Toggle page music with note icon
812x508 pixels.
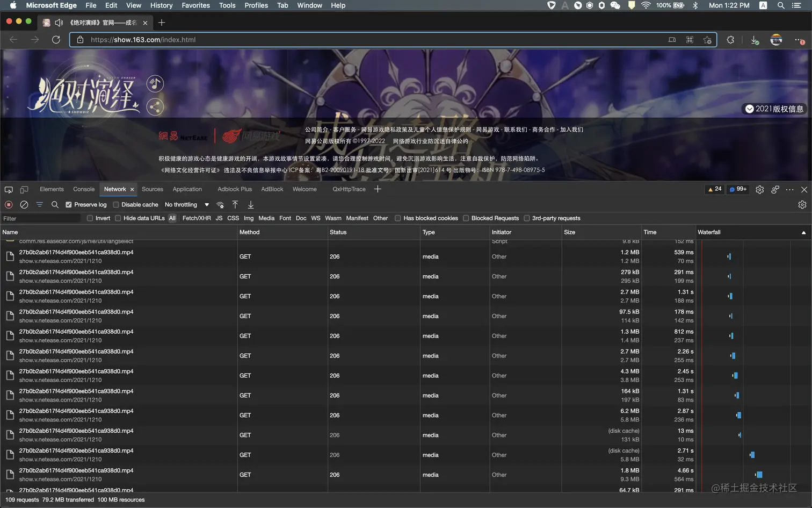155,83
